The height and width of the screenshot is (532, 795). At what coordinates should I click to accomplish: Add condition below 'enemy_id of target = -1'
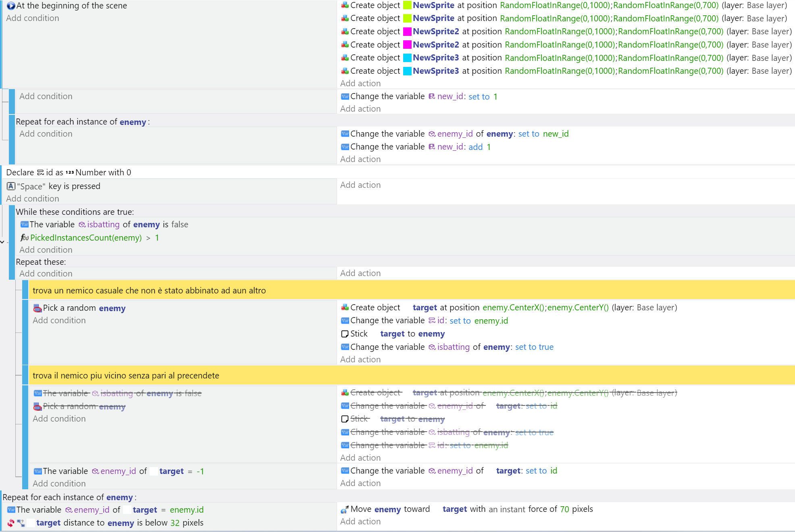[59, 484]
